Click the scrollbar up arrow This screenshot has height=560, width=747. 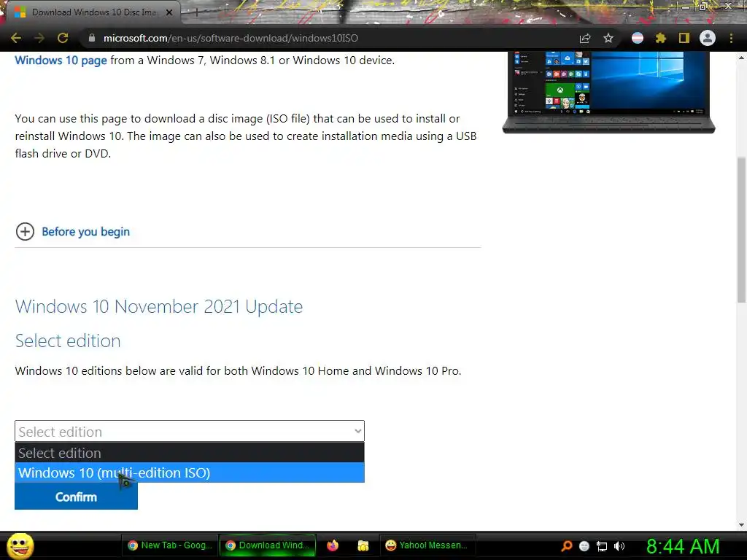coord(741,58)
